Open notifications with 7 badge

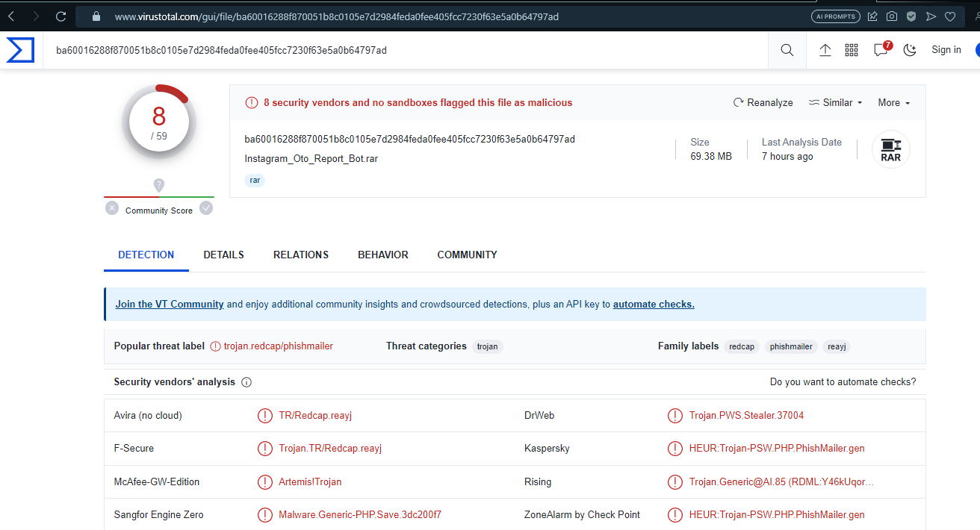(882, 49)
